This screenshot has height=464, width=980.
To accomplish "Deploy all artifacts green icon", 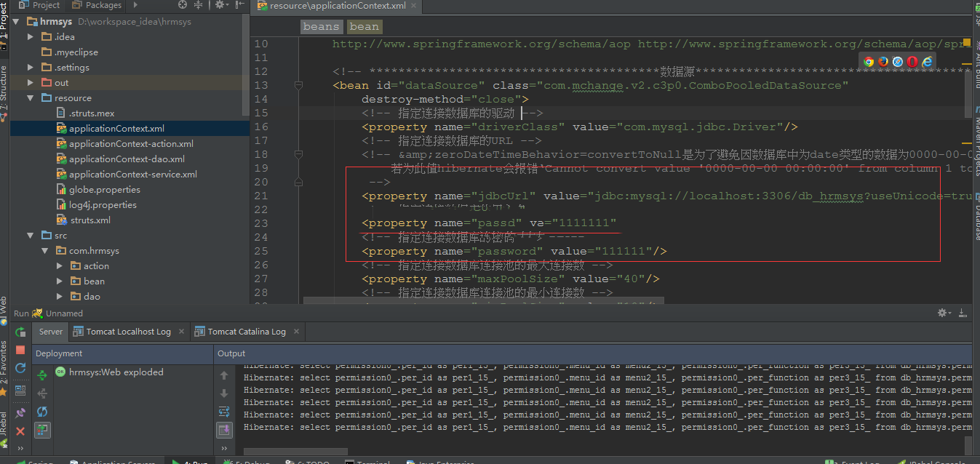I will [x=42, y=375].
